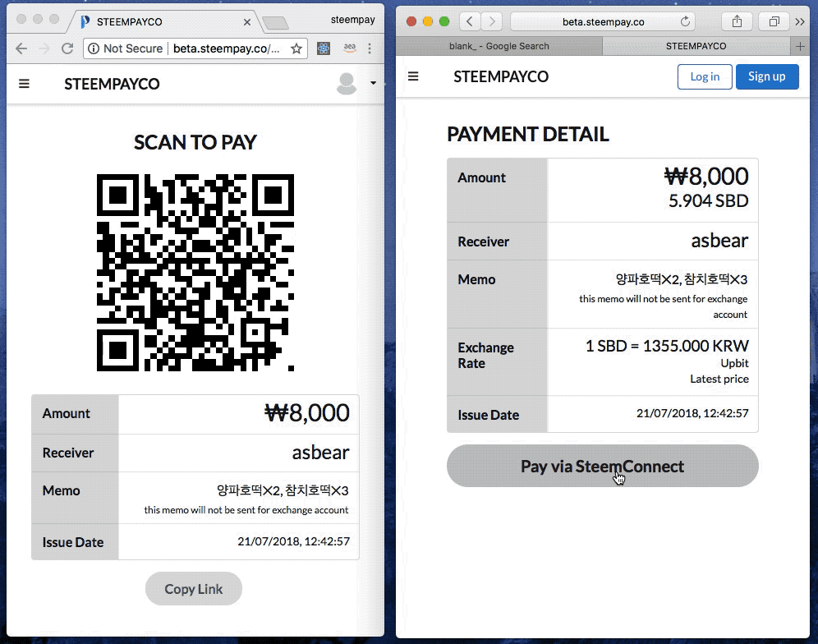Click the Chrome address bar URL

coord(227,48)
